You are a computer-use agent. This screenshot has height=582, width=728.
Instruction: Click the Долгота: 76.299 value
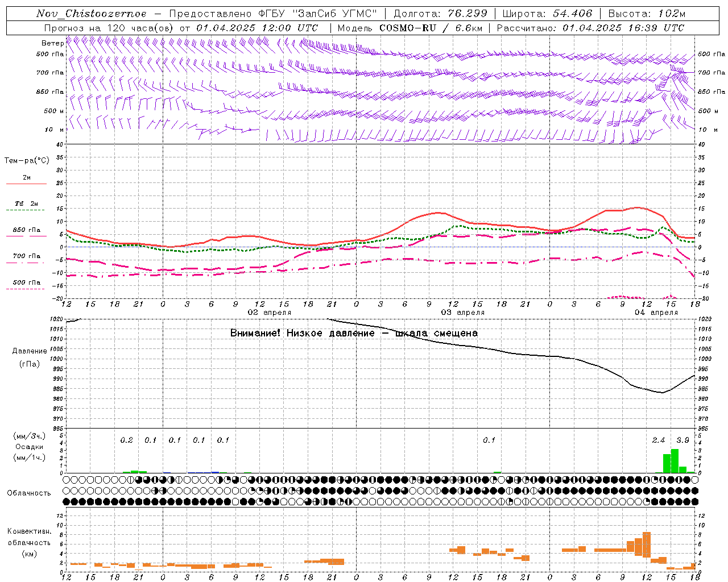440,14
